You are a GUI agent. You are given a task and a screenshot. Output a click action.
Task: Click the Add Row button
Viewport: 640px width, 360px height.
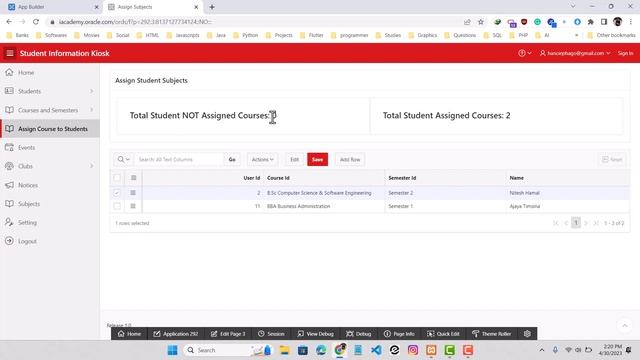tap(350, 159)
